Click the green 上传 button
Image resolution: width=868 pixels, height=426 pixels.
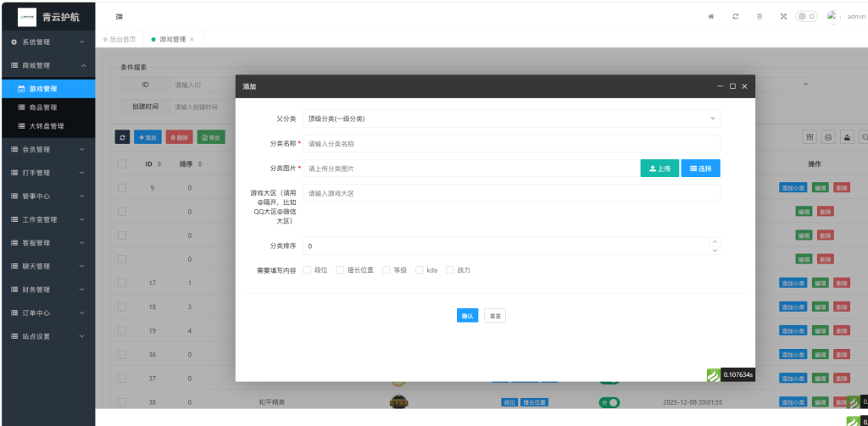pos(659,169)
